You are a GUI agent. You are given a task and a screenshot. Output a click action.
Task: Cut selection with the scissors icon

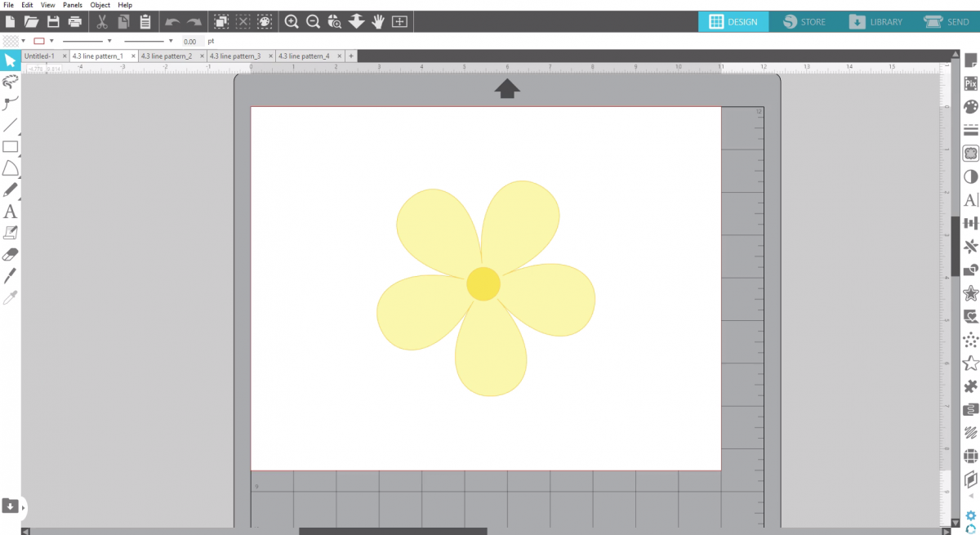[102, 22]
